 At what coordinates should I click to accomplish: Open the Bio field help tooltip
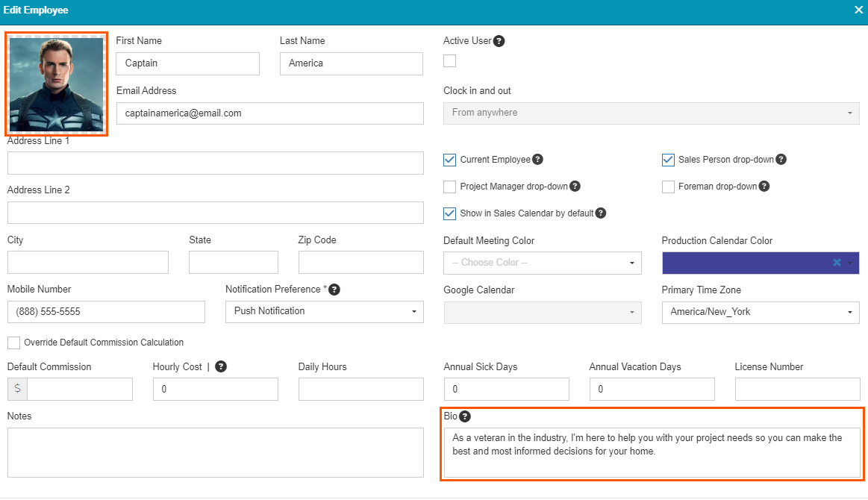[x=466, y=416]
